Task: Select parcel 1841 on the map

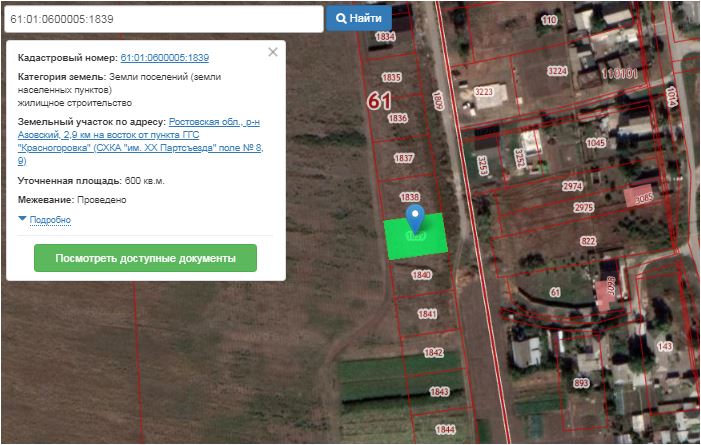Action: point(427,314)
